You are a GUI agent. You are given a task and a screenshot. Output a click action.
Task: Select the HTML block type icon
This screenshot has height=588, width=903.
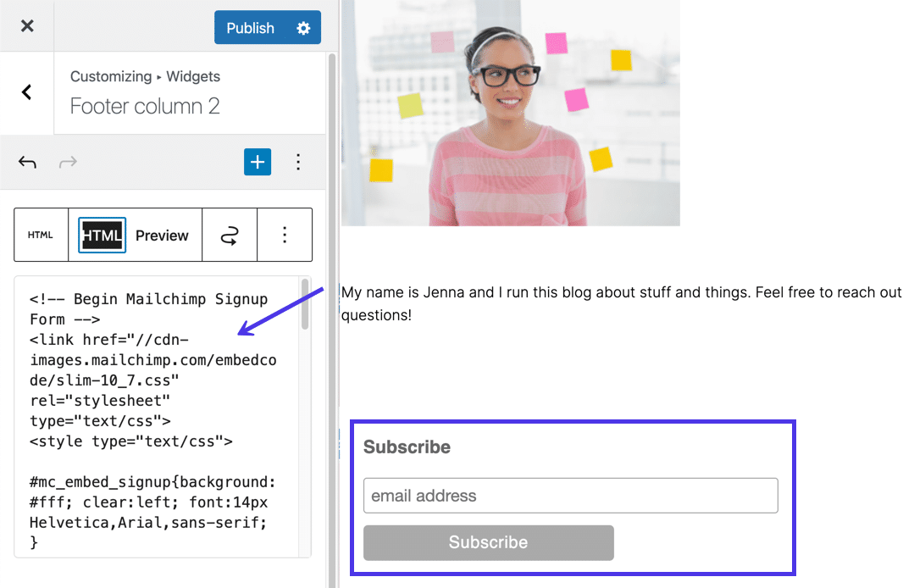pyautogui.click(x=41, y=235)
